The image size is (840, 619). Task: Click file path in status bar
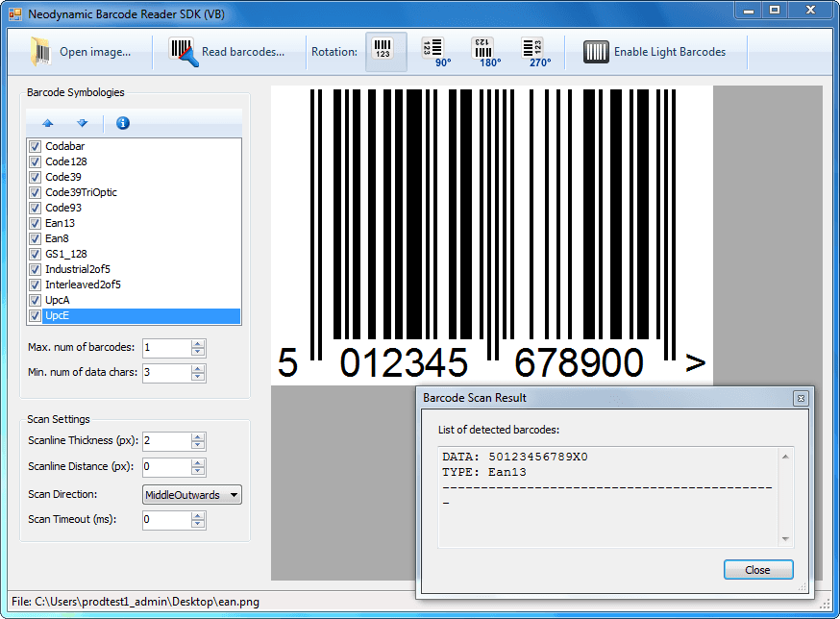[136, 602]
